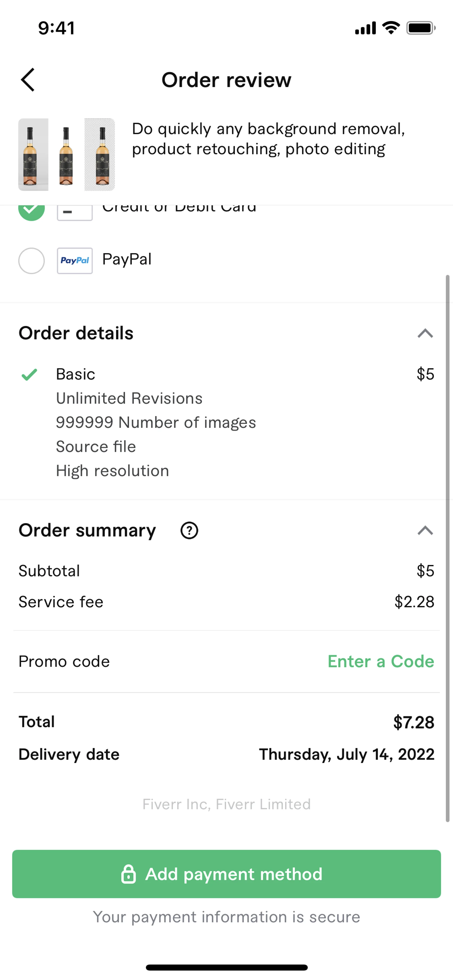The width and height of the screenshot is (453, 980).
Task: Tap the green Basic package checkmark
Action: (x=29, y=374)
